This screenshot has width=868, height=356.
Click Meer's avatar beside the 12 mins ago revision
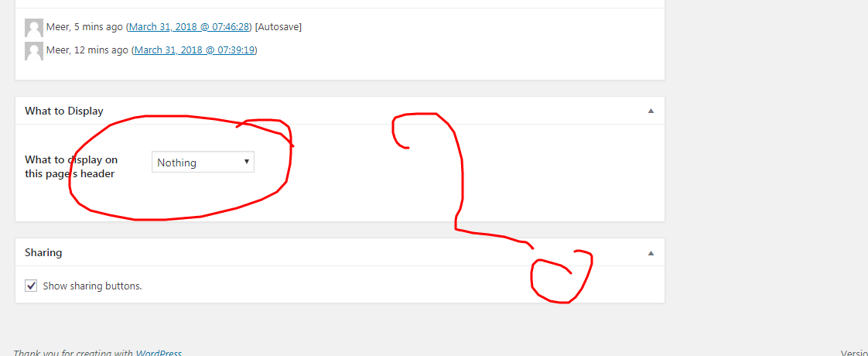(34, 51)
